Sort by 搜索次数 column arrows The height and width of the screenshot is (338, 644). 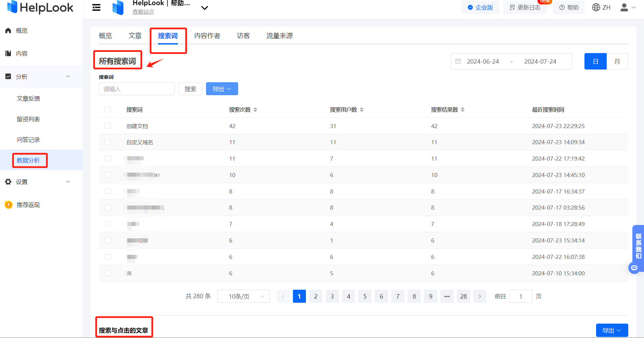[255, 110]
